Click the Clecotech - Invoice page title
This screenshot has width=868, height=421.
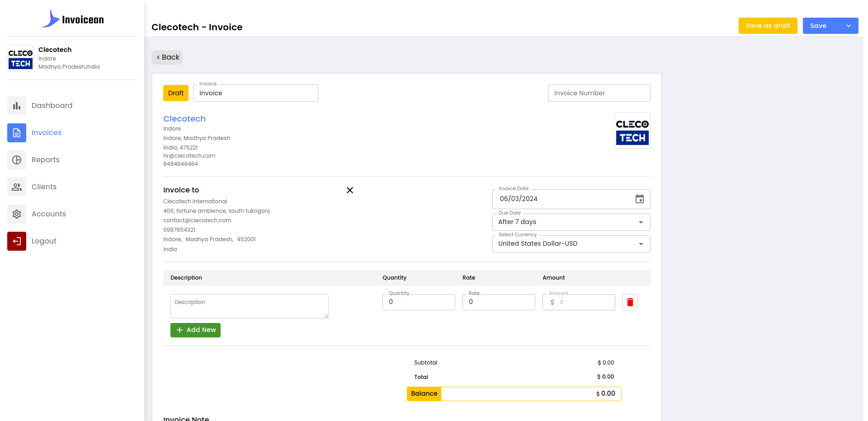pos(197,27)
